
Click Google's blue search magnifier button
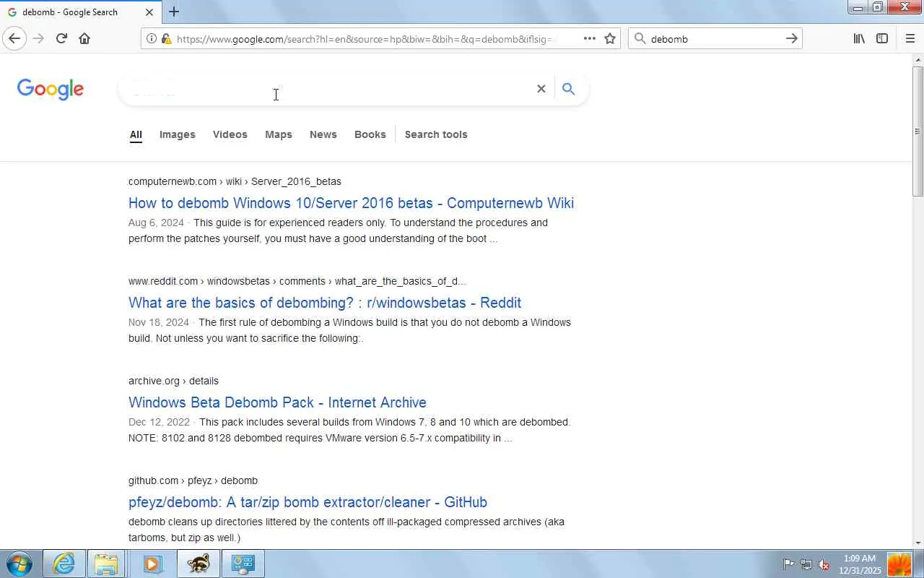(x=569, y=89)
